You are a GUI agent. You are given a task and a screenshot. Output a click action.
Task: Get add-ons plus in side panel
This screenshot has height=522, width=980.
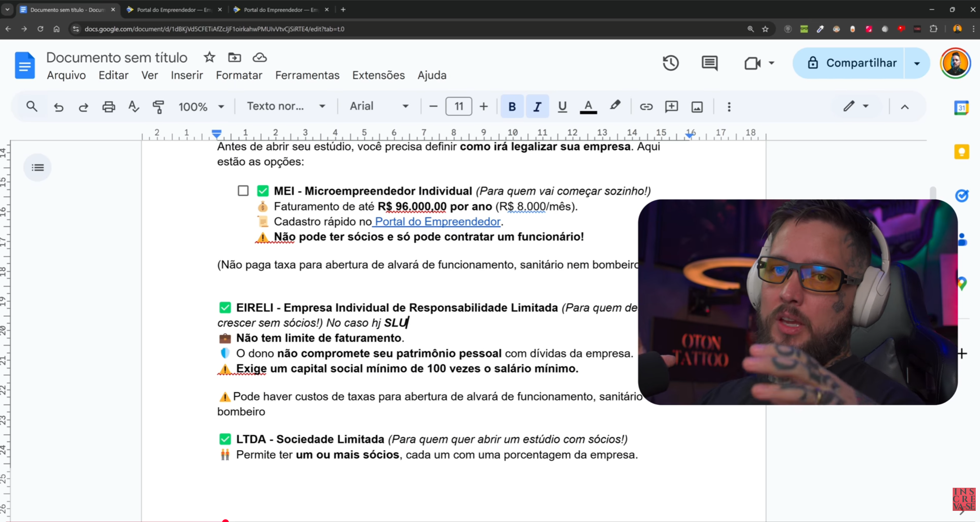[962, 354]
